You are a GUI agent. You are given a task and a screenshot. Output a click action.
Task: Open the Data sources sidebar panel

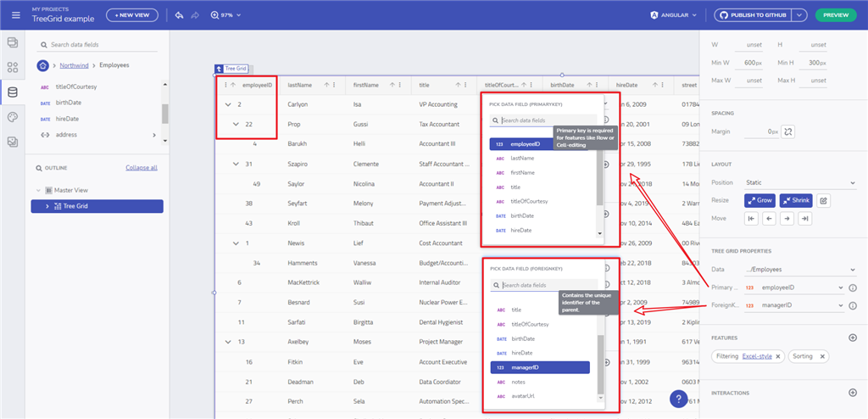12,92
